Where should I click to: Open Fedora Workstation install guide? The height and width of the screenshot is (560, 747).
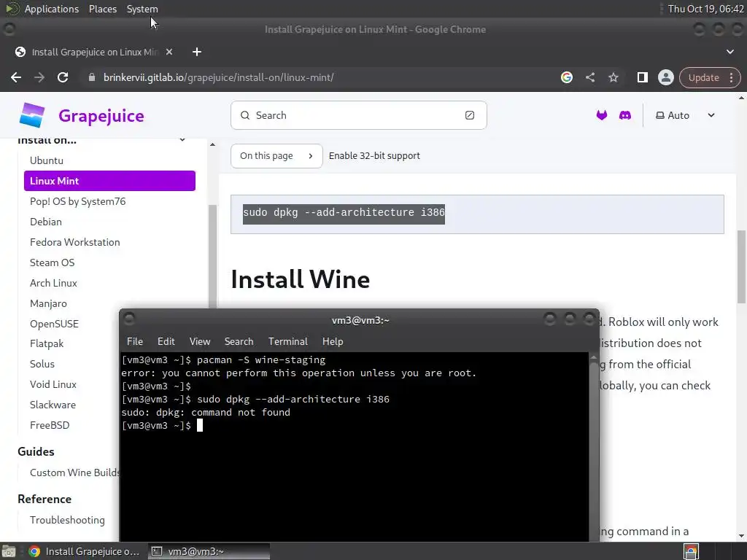tap(75, 242)
